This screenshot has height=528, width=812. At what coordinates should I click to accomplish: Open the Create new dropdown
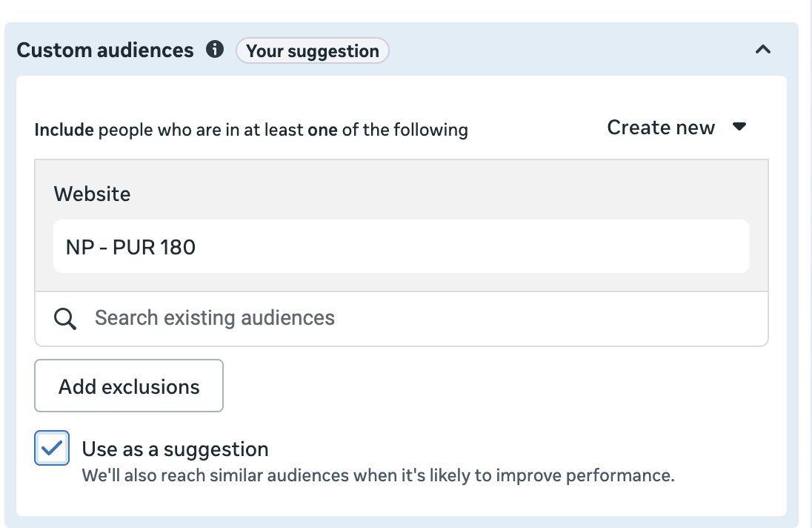[x=676, y=128]
